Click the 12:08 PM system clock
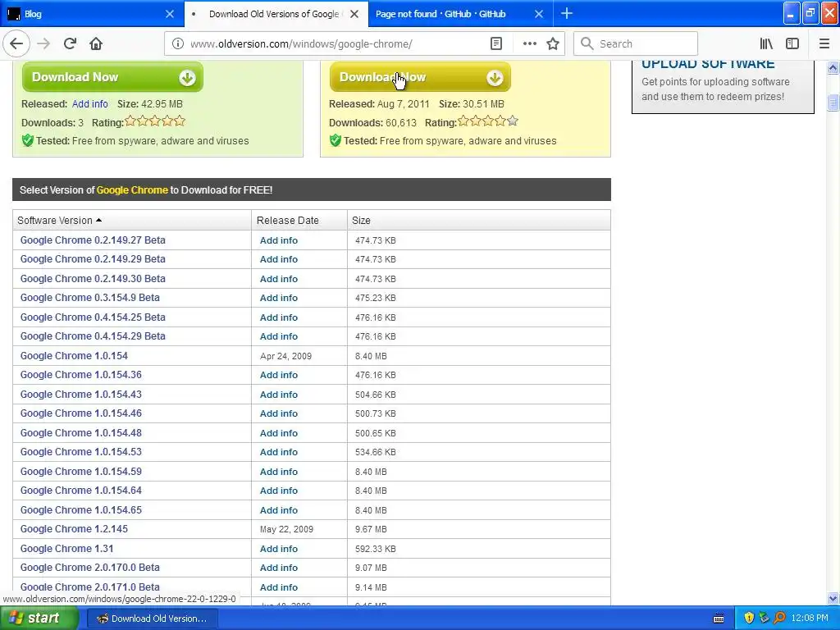Screen dimensions: 840x630 pos(810,619)
